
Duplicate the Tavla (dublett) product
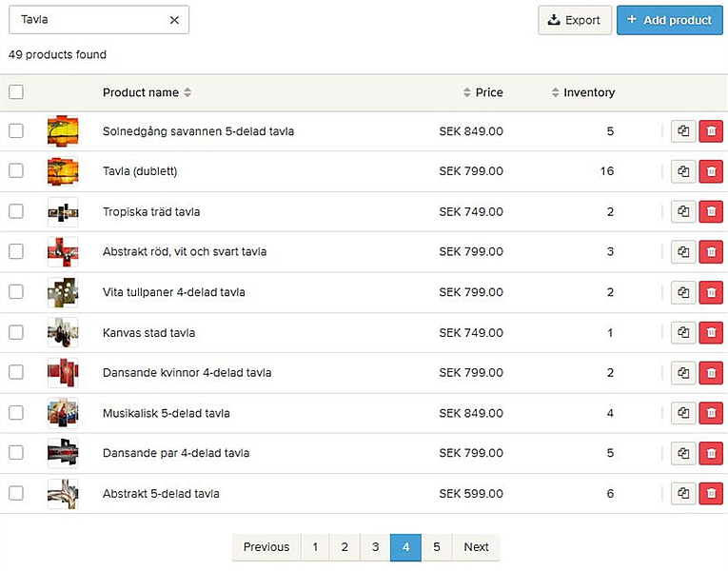[683, 171]
